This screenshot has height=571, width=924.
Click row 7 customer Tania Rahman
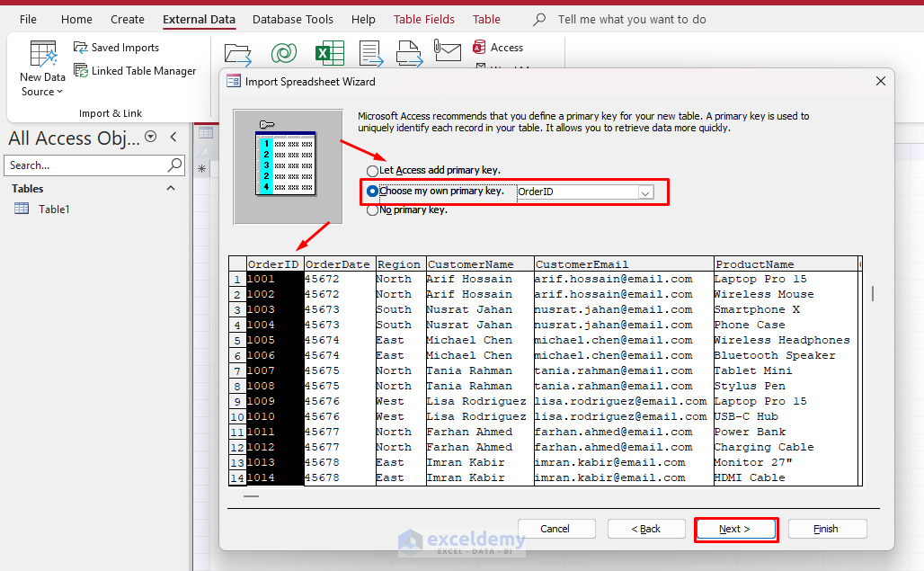pyautogui.click(x=480, y=370)
